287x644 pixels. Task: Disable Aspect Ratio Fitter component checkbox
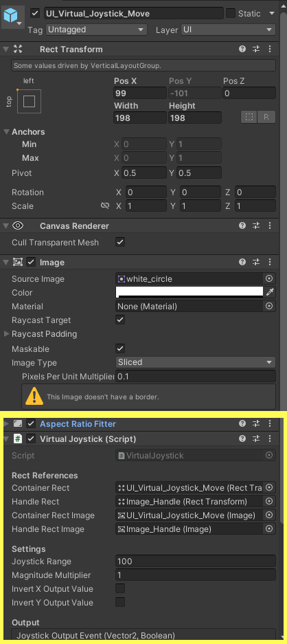(31, 423)
